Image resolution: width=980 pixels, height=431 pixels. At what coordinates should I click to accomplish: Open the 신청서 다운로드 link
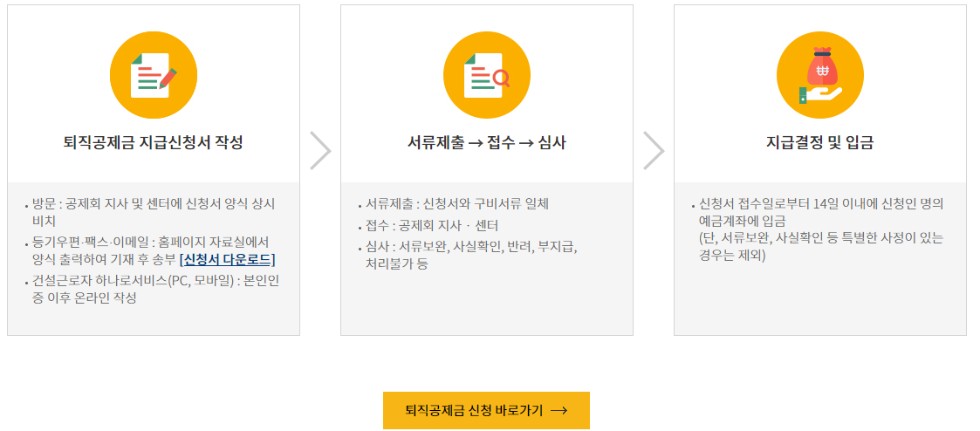point(228,259)
